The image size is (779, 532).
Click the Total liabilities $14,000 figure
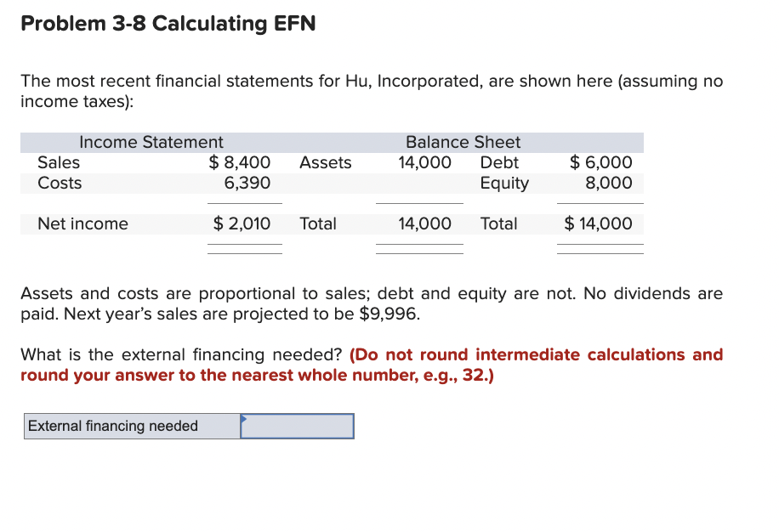tap(598, 224)
